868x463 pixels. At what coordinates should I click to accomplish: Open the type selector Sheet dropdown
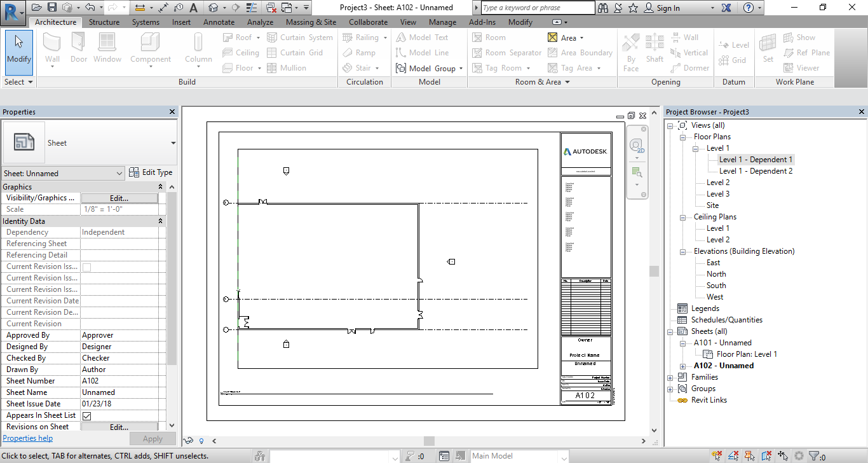tap(173, 143)
